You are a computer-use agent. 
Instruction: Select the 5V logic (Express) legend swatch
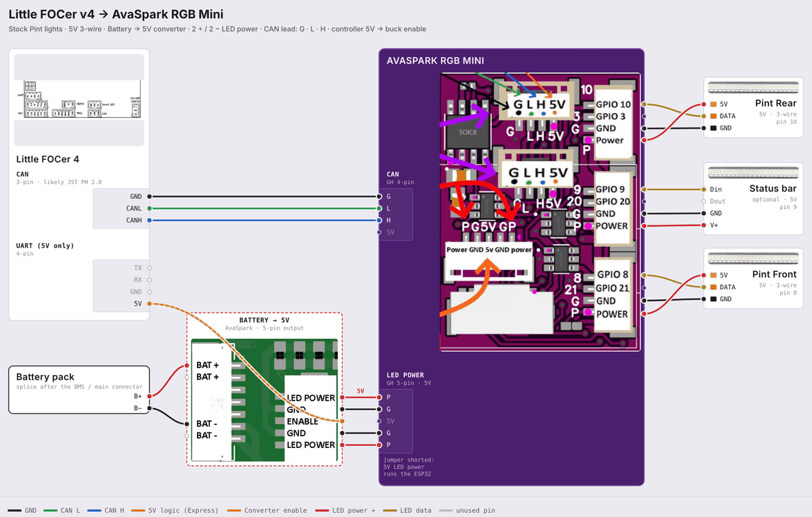[139, 510]
